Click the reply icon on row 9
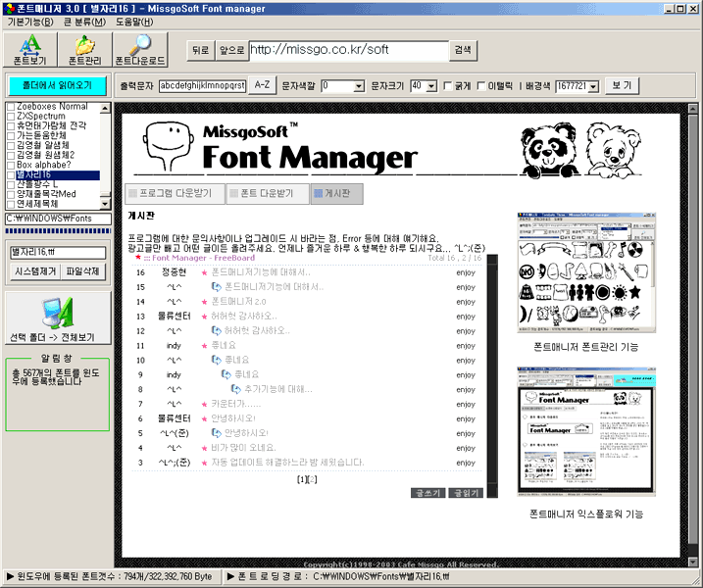Viewport: 703px width, 588px height. (x=226, y=374)
